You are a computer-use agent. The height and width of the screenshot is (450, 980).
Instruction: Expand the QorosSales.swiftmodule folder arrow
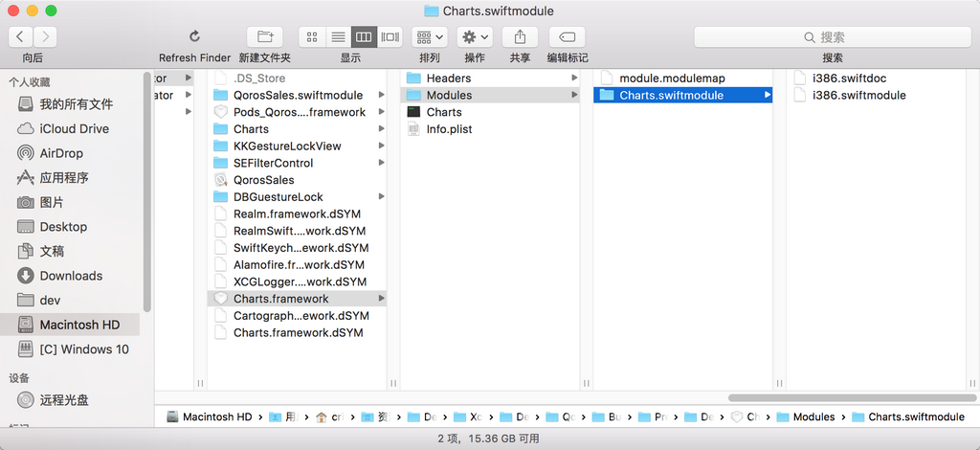pos(381,95)
